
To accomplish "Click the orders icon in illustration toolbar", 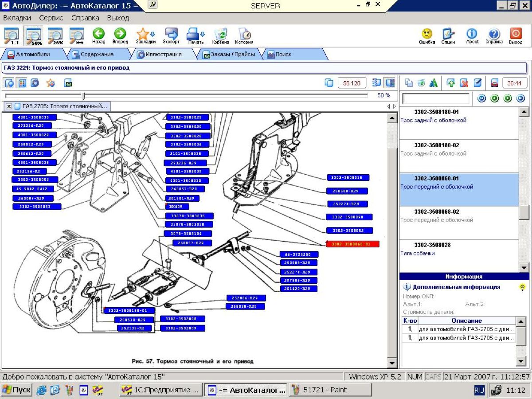I will (68, 83).
